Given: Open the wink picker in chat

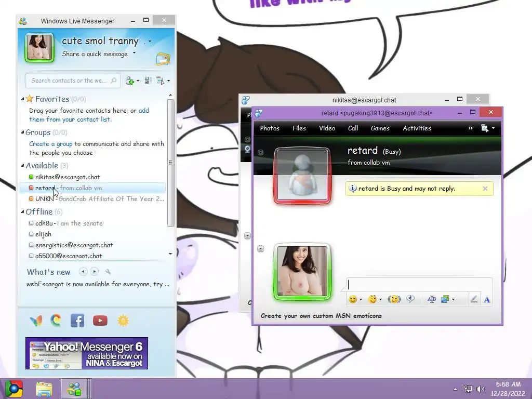Looking at the screenshot, I should [373, 299].
